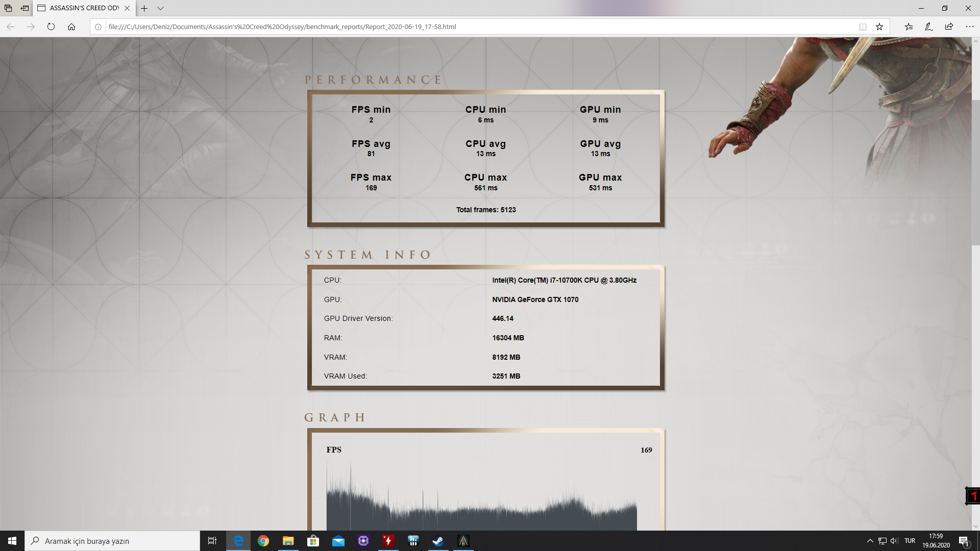Click VRAM value 8192 MB
This screenshot has width=980, height=551.
[x=506, y=357]
